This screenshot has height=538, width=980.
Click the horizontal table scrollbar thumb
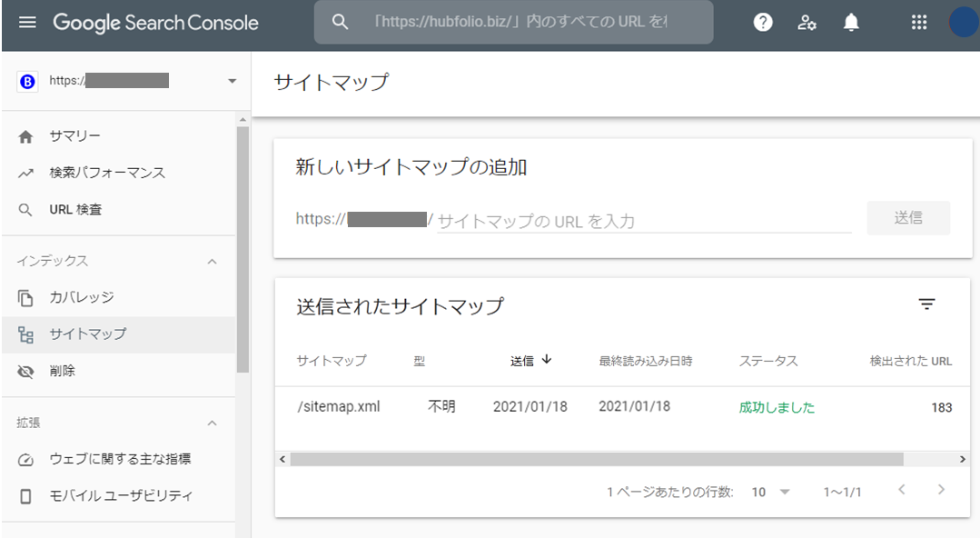click(x=597, y=459)
